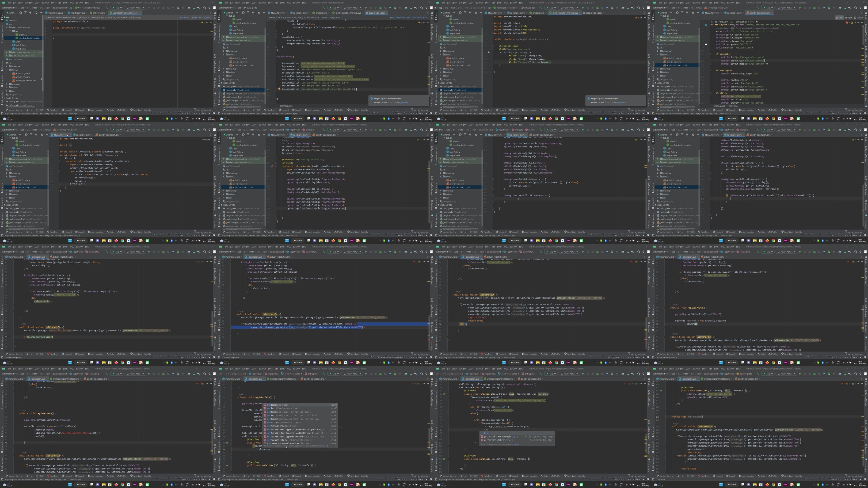Switch XML editor to Design view
Viewport: 868px width, 488px height.
point(859,18)
